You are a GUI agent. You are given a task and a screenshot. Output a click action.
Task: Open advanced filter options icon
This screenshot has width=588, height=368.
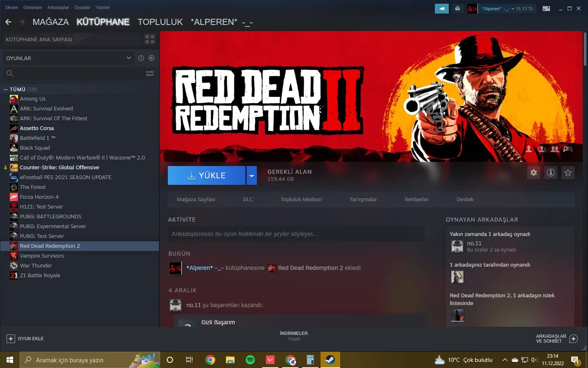150,74
